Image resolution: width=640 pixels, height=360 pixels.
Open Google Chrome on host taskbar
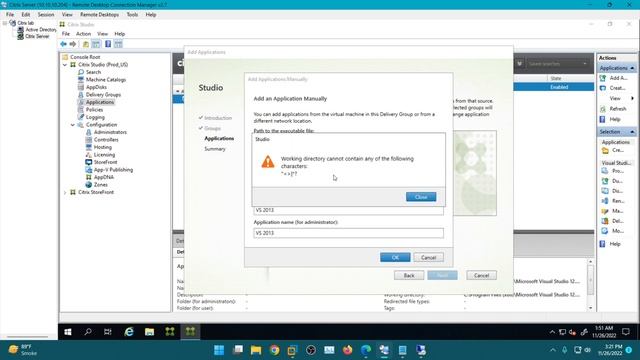[x=274, y=350]
